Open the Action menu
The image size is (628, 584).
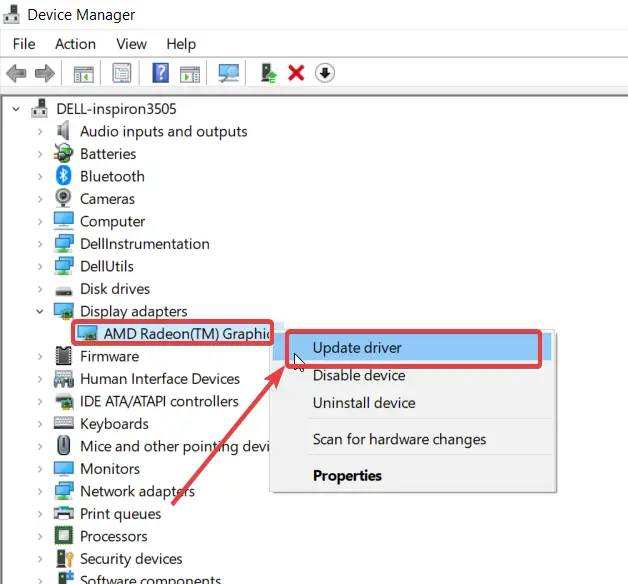pos(75,44)
